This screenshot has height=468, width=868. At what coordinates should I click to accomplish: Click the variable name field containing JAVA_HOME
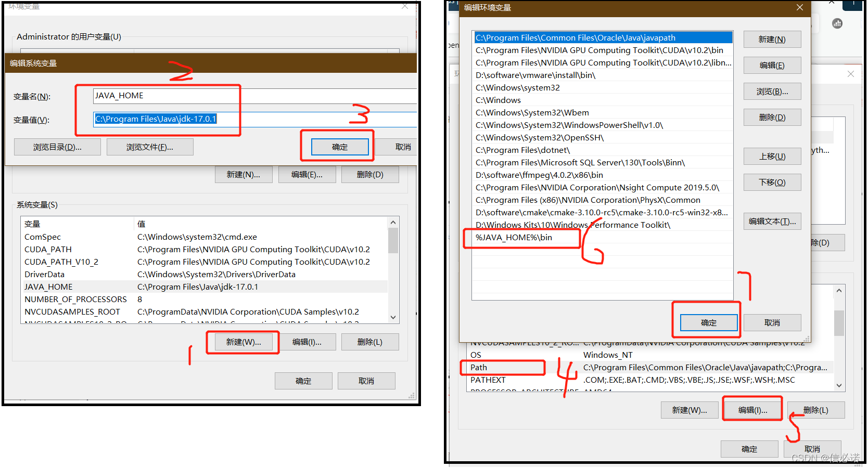coord(255,96)
